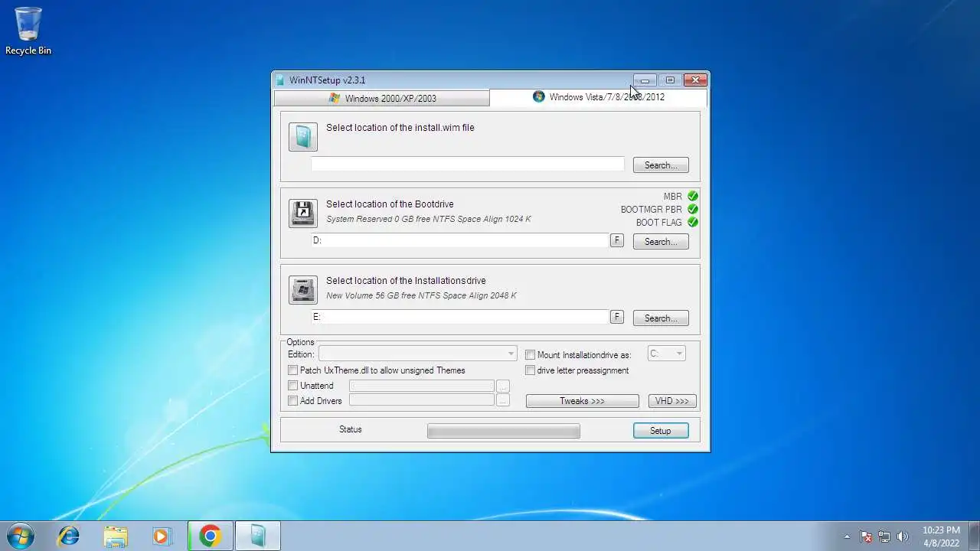Image resolution: width=980 pixels, height=551 pixels.
Task: Click the Status progress bar
Action: pyautogui.click(x=503, y=432)
